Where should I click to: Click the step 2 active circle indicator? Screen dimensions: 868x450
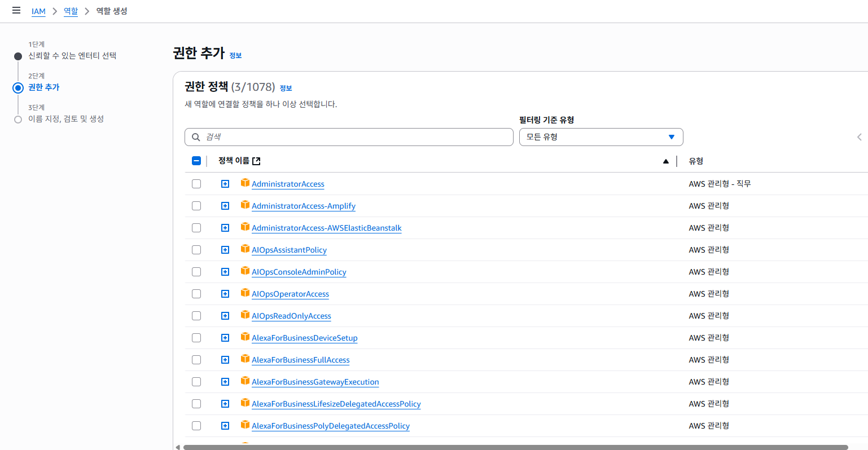(18, 88)
